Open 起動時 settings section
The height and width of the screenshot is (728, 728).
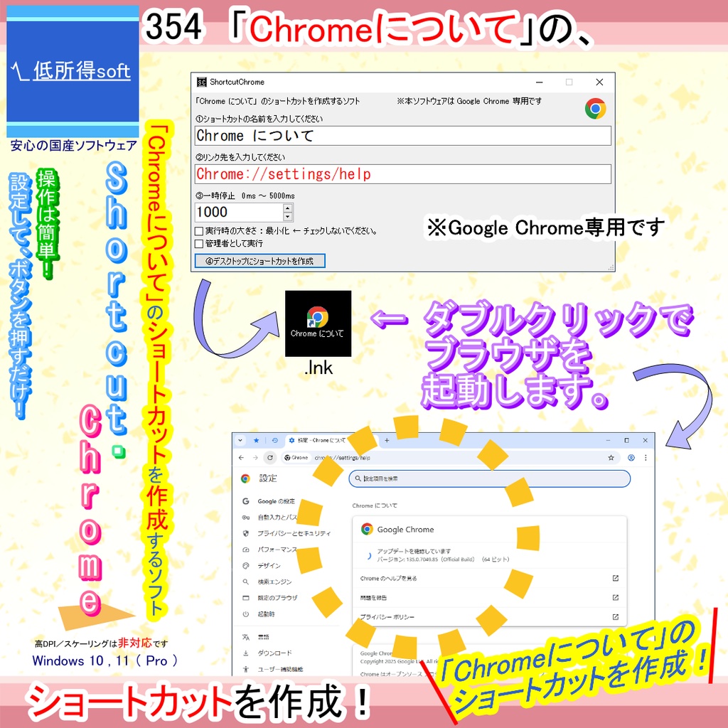coord(266,614)
